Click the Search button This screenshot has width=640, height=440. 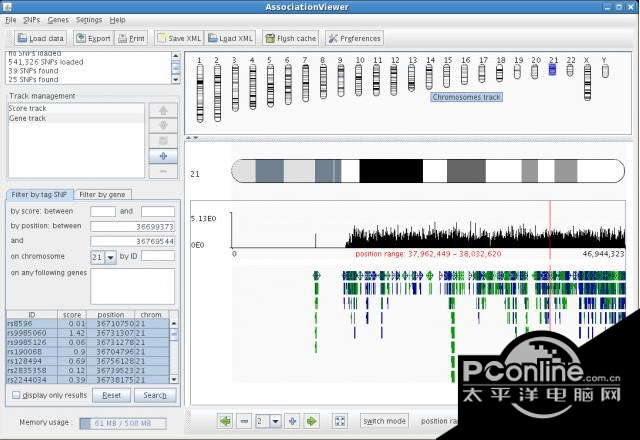[155, 395]
